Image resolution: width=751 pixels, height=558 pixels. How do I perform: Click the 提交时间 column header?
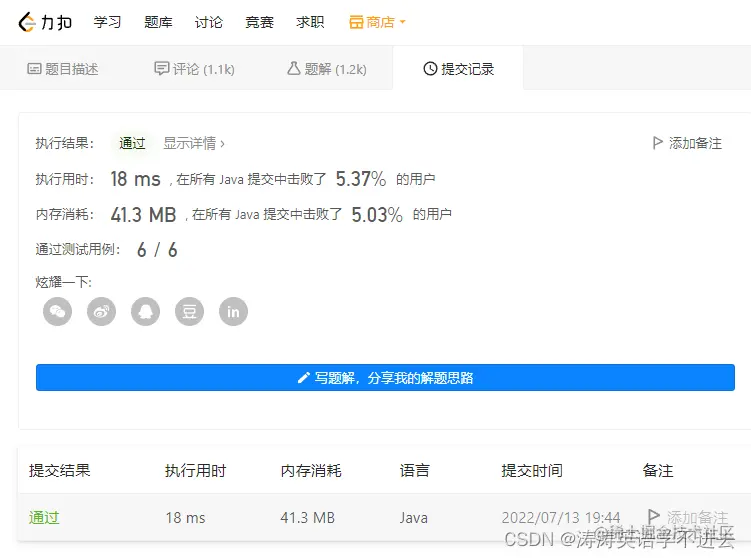coord(532,470)
